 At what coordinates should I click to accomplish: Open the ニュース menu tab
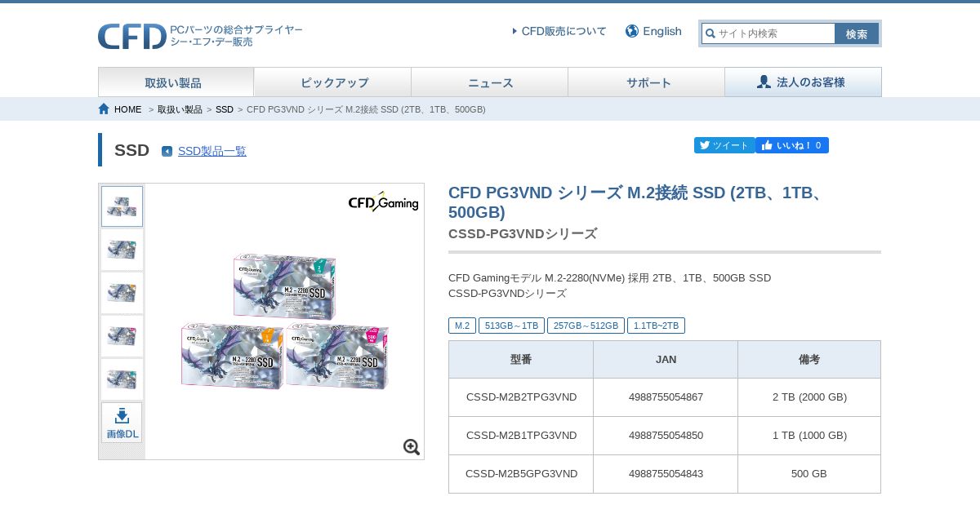pyautogui.click(x=489, y=82)
